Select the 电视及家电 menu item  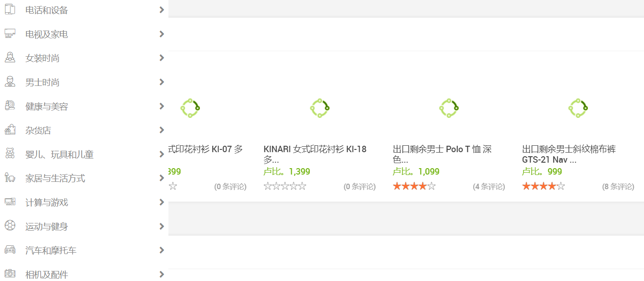[47, 34]
